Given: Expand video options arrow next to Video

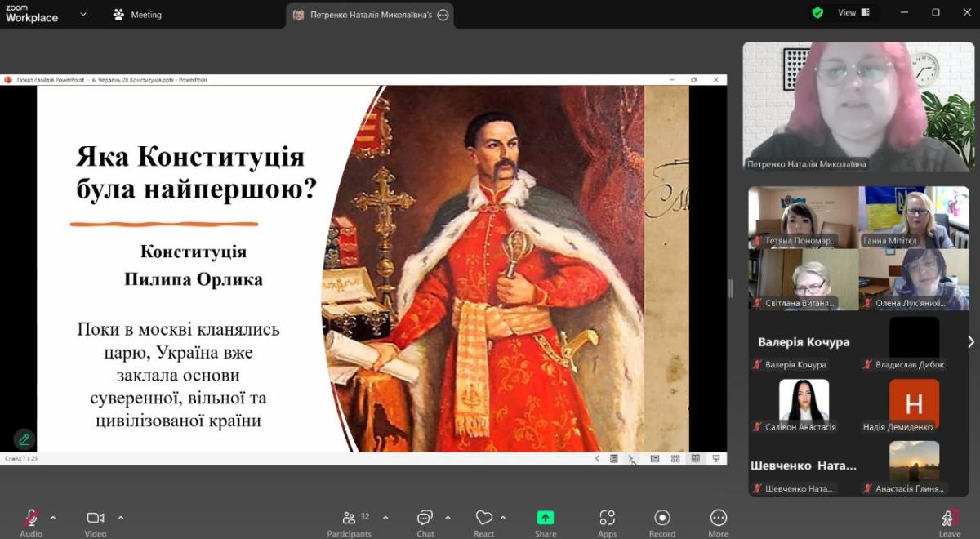Looking at the screenshot, I should pyautogui.click(x=121, y=517).
